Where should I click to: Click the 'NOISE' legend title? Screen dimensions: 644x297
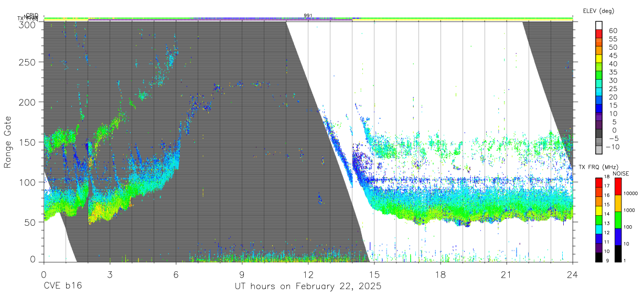tap(621, 173)
